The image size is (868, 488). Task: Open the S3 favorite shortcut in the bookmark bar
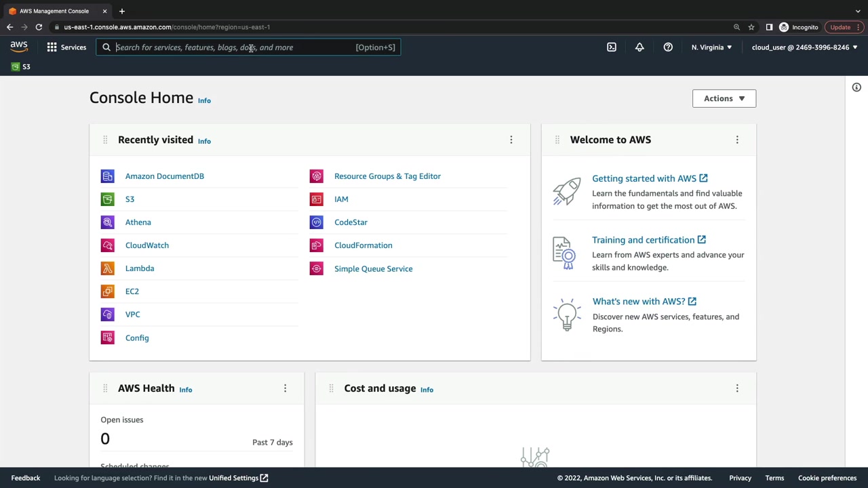click(21, 66)
